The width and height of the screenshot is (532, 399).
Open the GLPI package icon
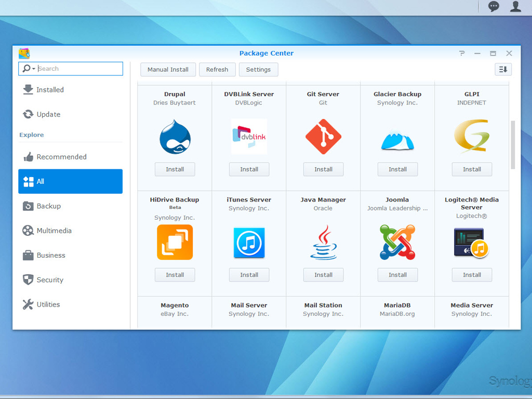coord(472,135)
